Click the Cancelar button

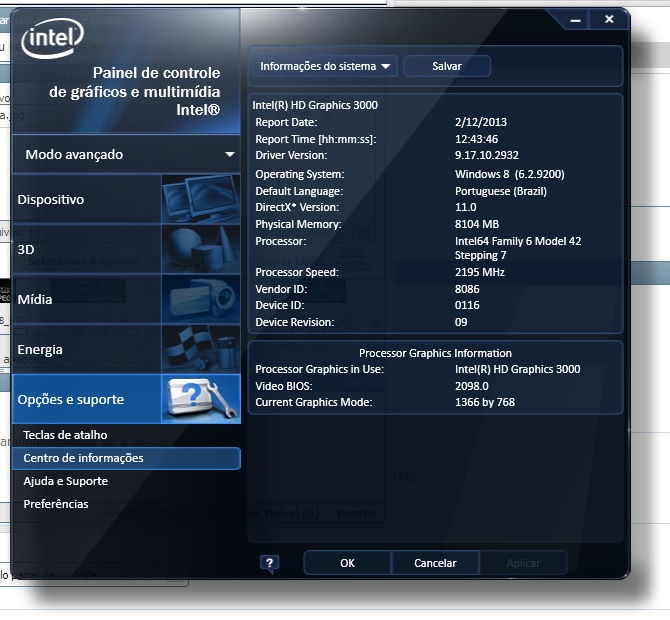coord(435,563)
